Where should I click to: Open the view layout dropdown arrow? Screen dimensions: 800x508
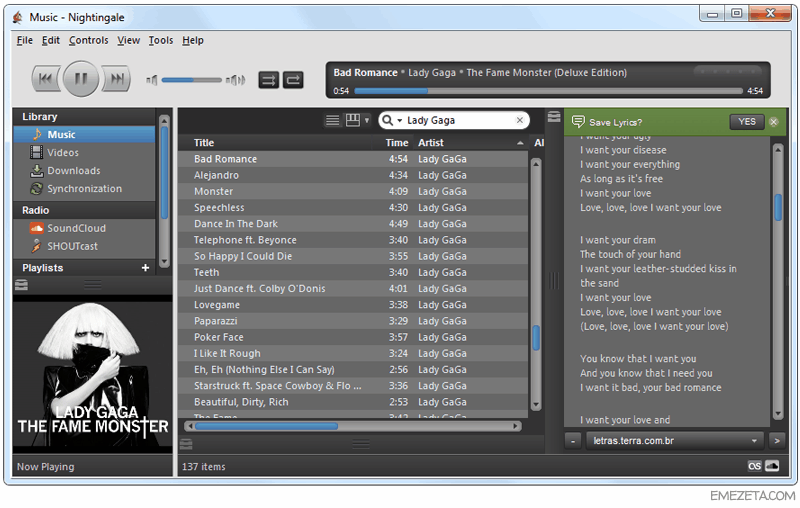(x=367, y=121)
